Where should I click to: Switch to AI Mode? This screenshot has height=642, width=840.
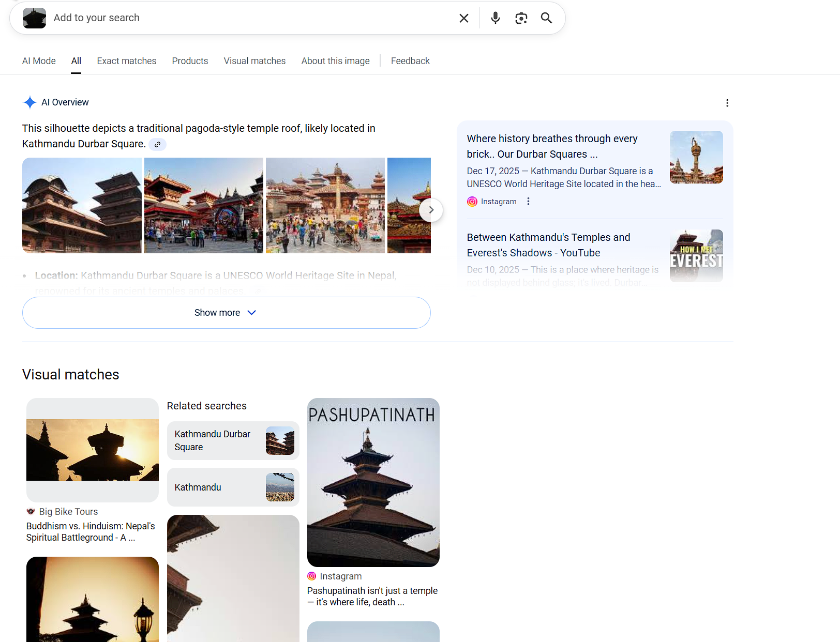click(x=39, y=61)
